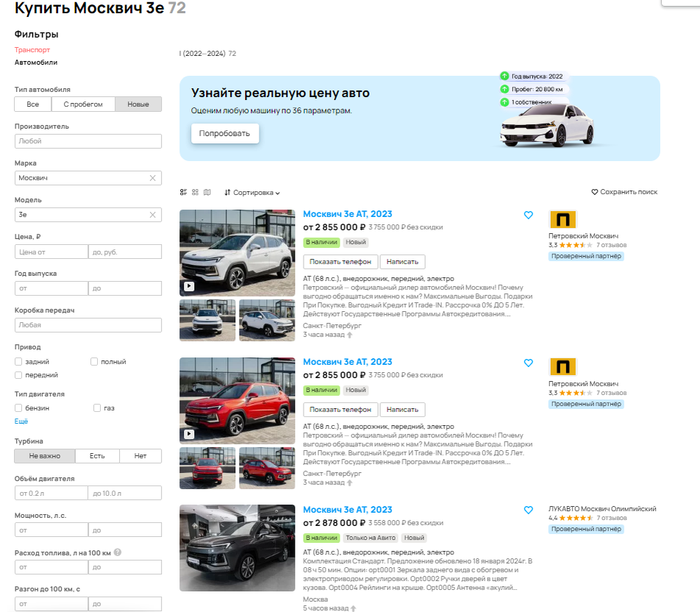Expand the Сортировка dropdown
The width and height of the screenshot is (700, 612).
[x=252, y=193]
